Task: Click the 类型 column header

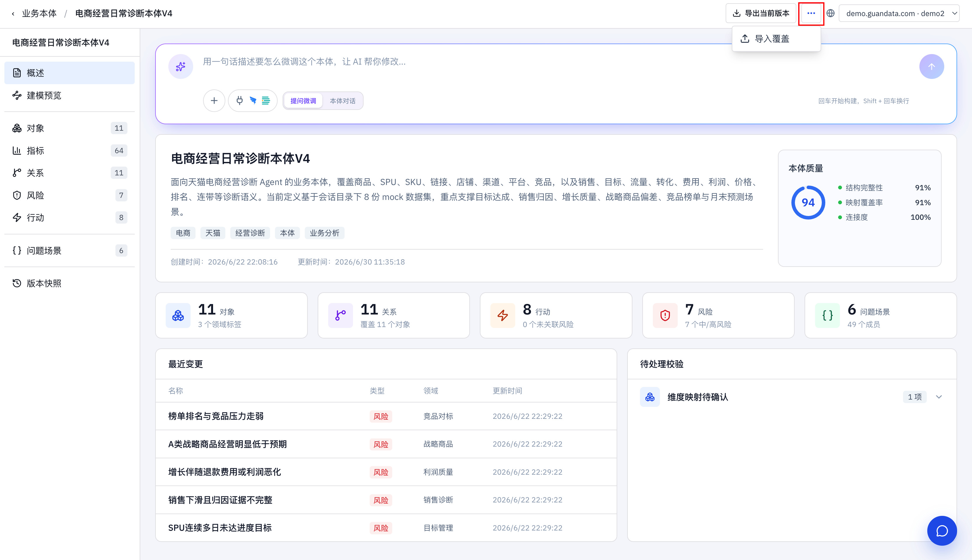Action: tap(377, 391)
